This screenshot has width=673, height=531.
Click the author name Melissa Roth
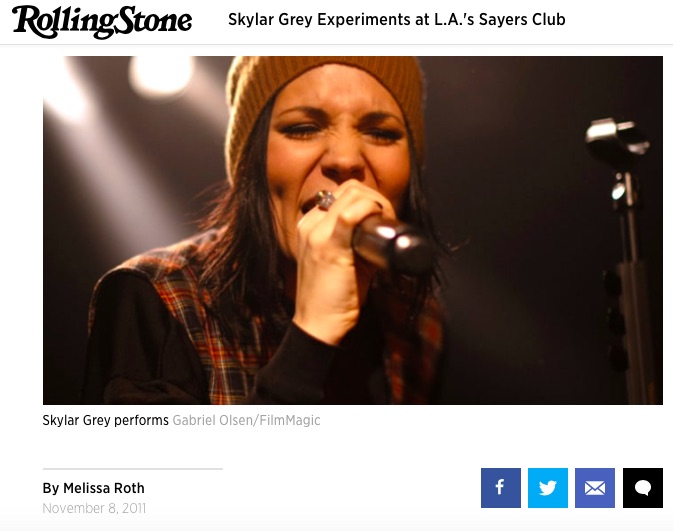pyautogui.click(x=103, y=488)
